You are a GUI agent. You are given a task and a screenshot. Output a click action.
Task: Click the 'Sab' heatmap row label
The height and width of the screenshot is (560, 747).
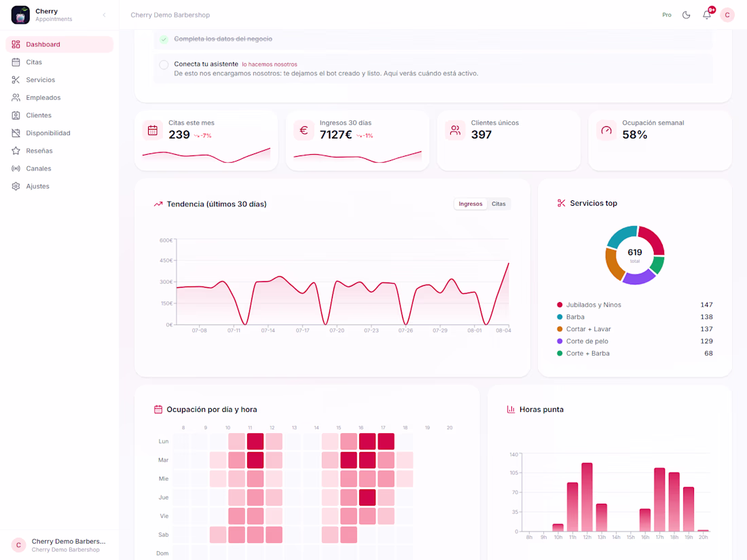tap(164, 535)
